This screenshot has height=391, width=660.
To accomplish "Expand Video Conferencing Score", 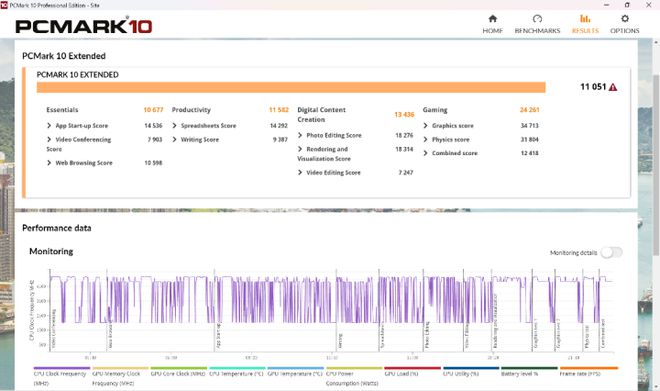I will click(49, 139).
